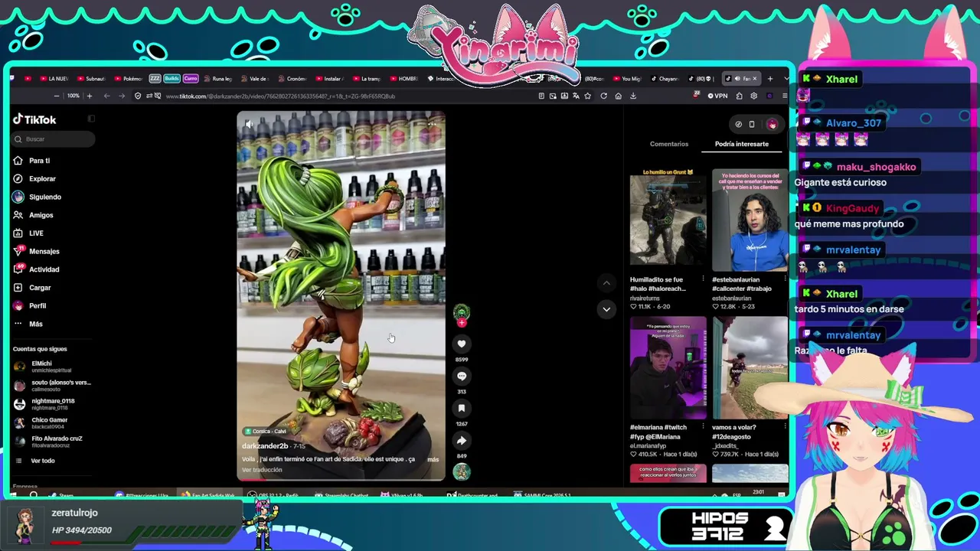Reload the page with the refresh icon
The image size is (980, 551).
(603, 96)
